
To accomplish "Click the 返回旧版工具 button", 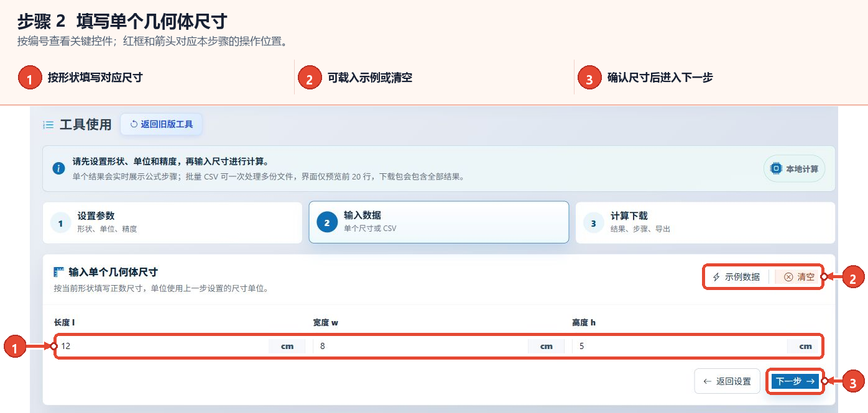I will point(161,124).
